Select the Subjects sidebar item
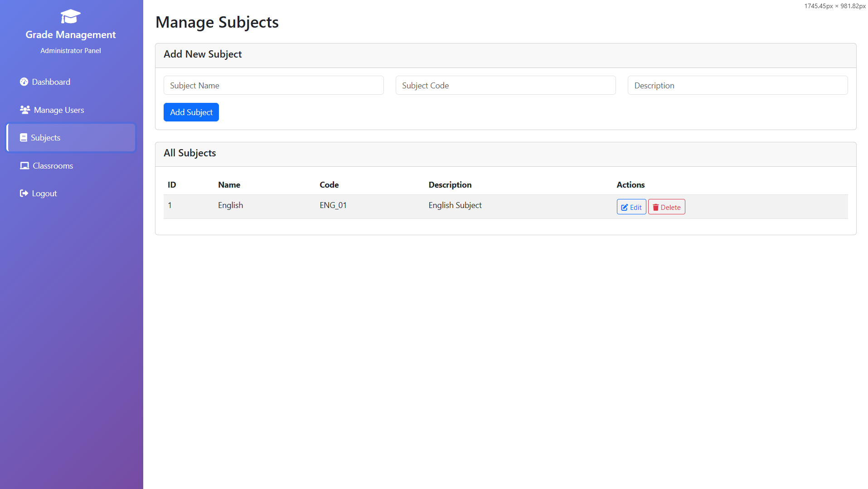Image resolution: width=868 pixels, height=489 pixels. 45,138
